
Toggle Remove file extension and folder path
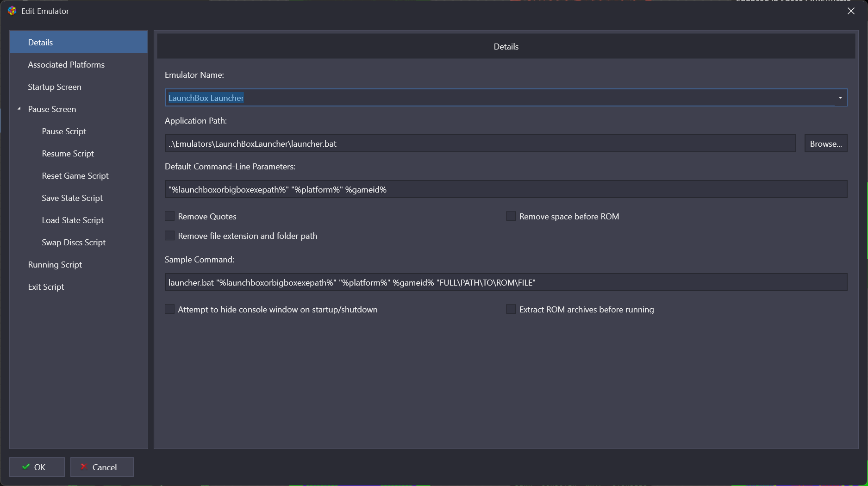tap(170, 236)
